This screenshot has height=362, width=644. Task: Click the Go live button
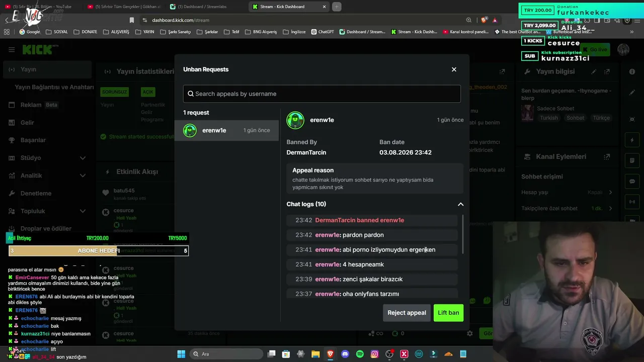pos(595,49)
